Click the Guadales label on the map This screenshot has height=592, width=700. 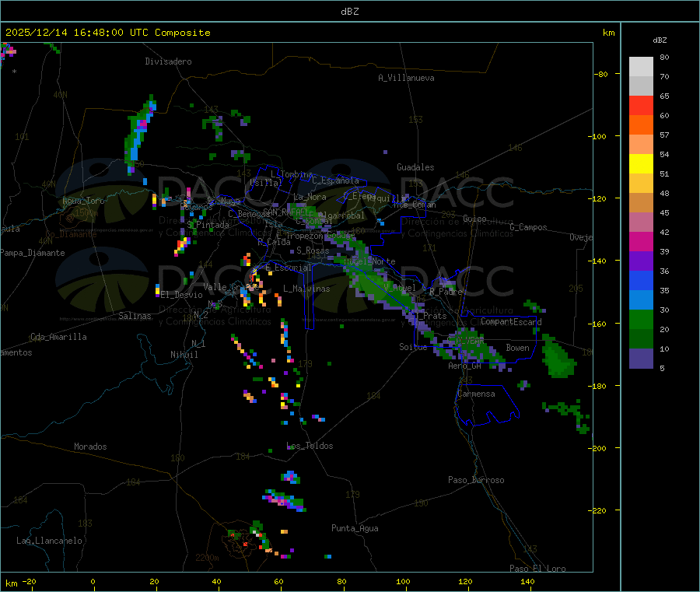415,167
